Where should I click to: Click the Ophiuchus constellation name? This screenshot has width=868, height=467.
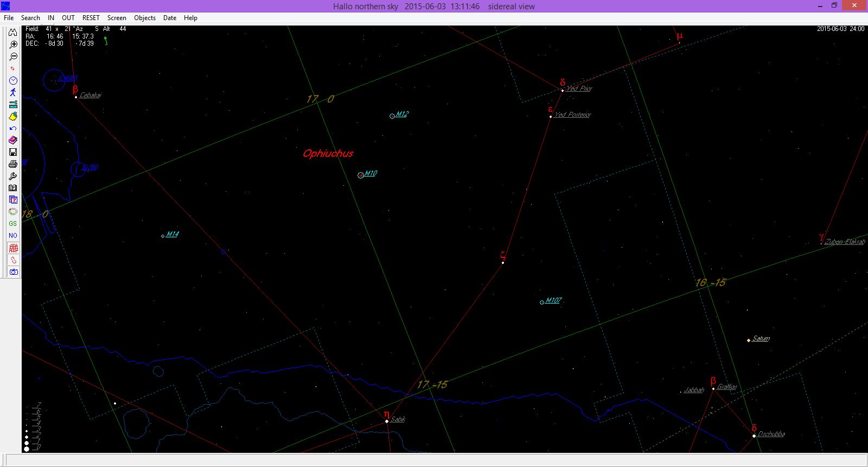pyautogui.click(x=328, y=154)
